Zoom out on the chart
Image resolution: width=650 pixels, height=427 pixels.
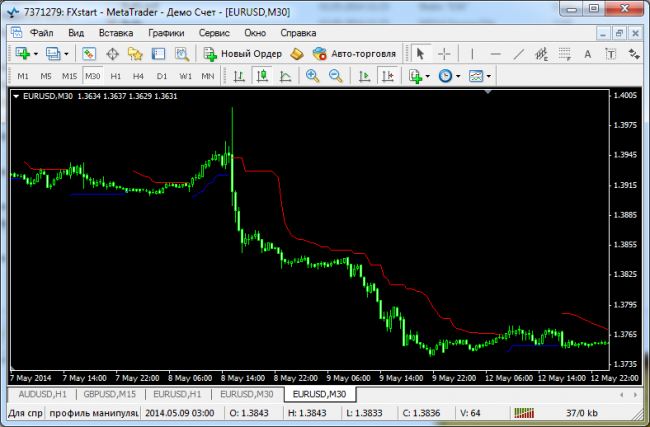click(336, 76)
